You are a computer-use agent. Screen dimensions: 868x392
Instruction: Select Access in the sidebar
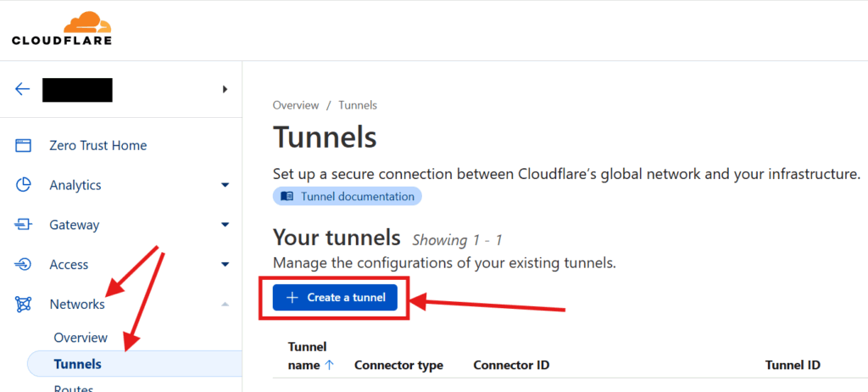(x=70, y=265)
